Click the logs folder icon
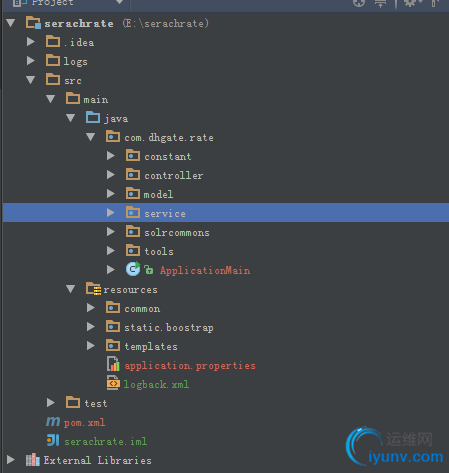The height and width of the screenshot is (473, 449). point(53,60)
